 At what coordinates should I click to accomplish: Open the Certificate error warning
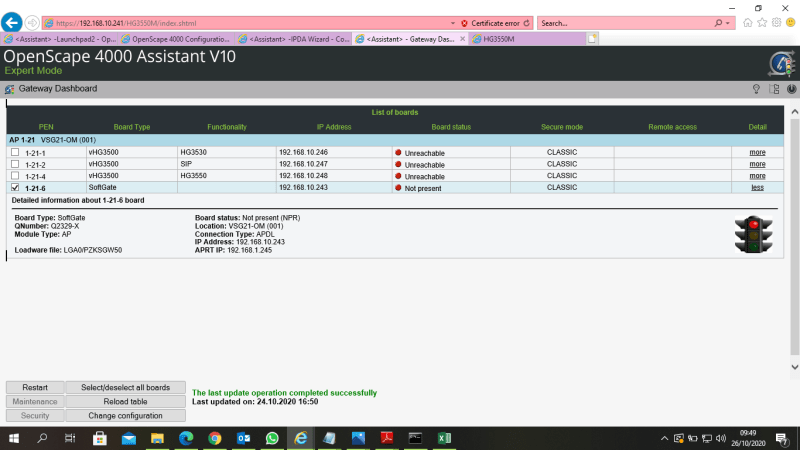pyautogui.click(x=490, y=23)
